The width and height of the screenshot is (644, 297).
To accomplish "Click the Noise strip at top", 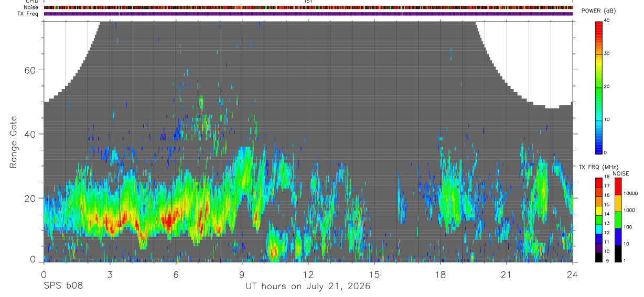I will coord(308,7).
